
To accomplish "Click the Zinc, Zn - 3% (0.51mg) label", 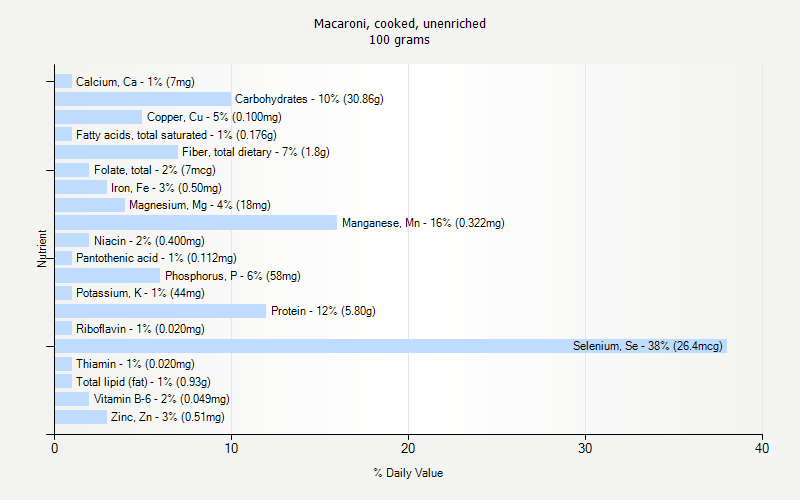I will 168,417.
